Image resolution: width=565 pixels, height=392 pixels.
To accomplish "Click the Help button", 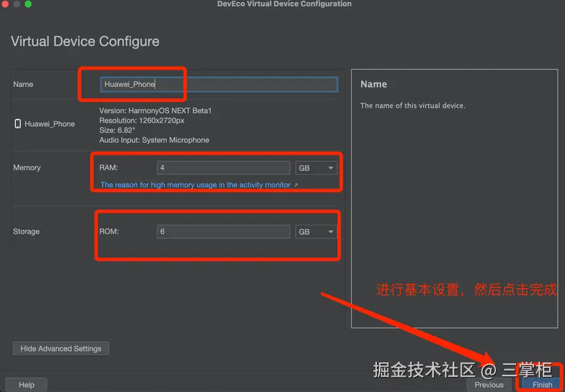I will pyautogui.click(x=26, y=385).
